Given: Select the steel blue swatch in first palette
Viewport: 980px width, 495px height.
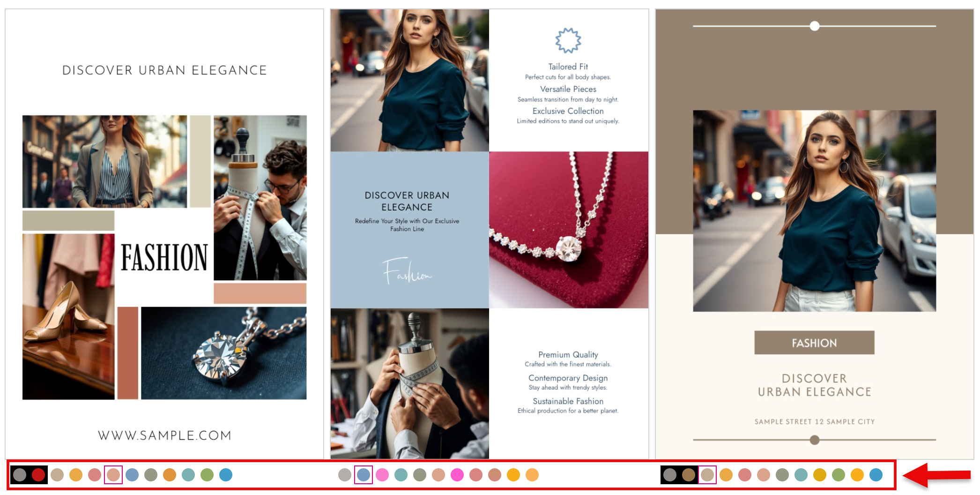Looking at the screenshot, I should 132,475.
